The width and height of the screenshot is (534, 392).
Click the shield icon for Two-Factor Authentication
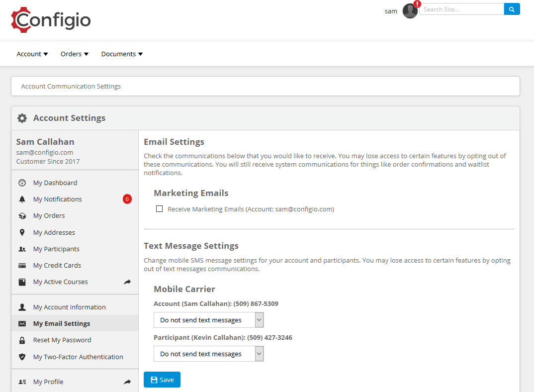coord(22,357)
